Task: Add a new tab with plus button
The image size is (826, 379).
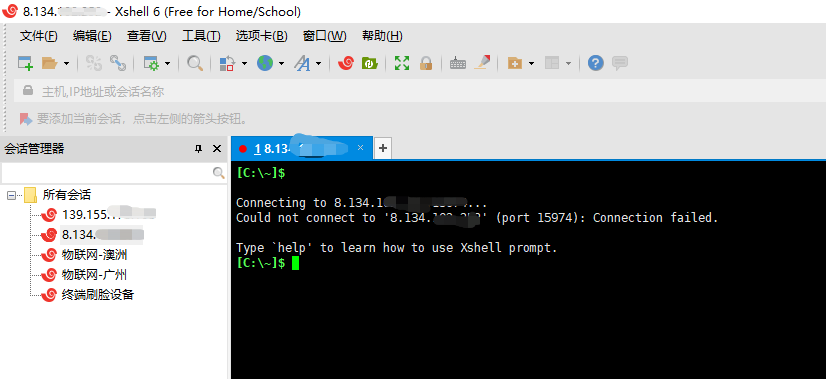Action: pyautogui.click(x=383, y=149)
